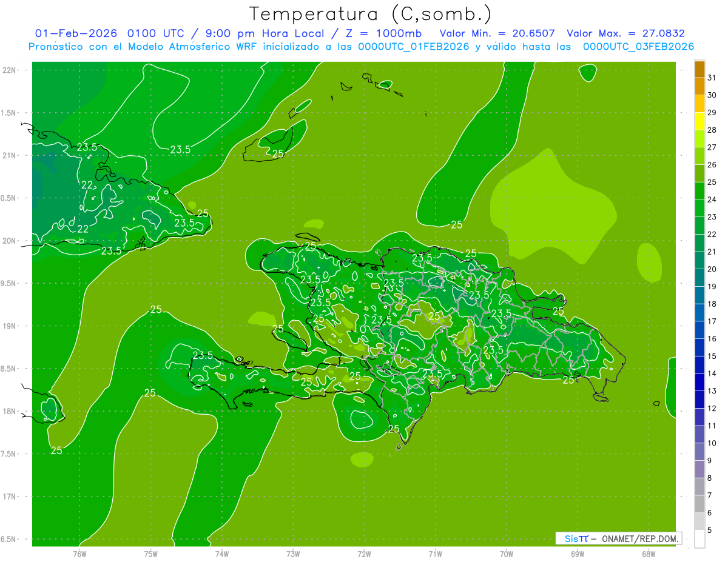This screenshot has height=562, width=728.
Task: Pick the white swatch below the 5 label
Action: point(699,539)
